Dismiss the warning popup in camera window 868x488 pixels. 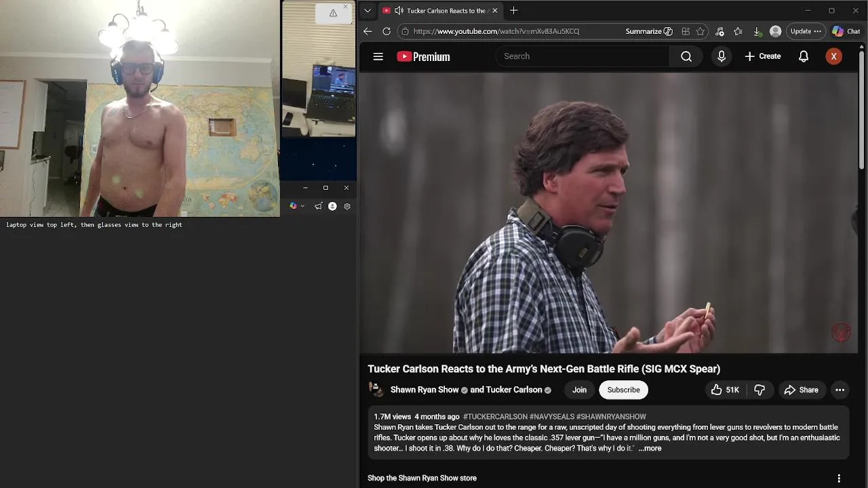pyautogui.click(x=345, y=7)
